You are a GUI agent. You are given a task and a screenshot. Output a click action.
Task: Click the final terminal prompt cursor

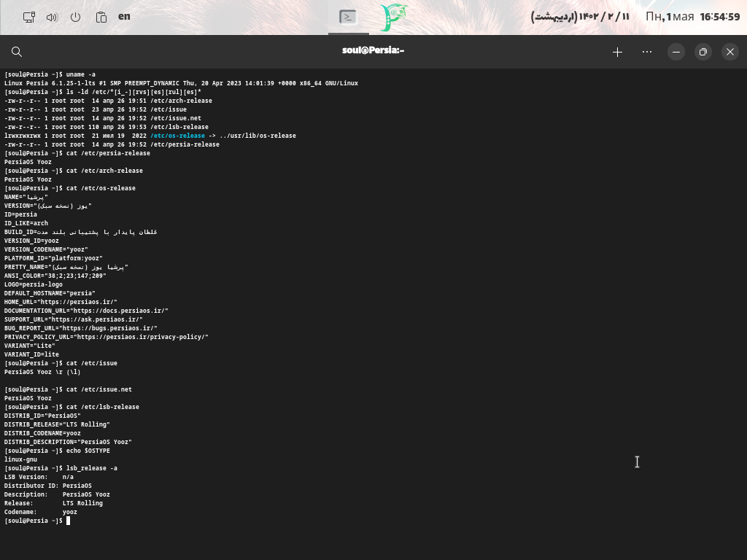(x=68, y=521)
